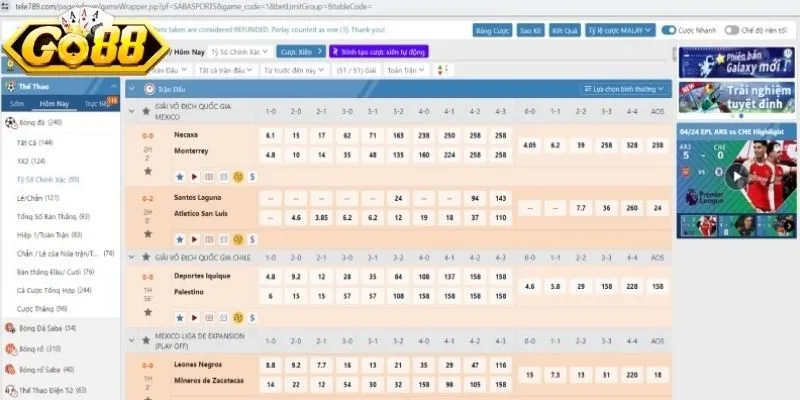Click Necaxa 1-0 odds value 6.1
Image resolution: width=800 pixels, height=400 pixels.
tap(270, 134)
